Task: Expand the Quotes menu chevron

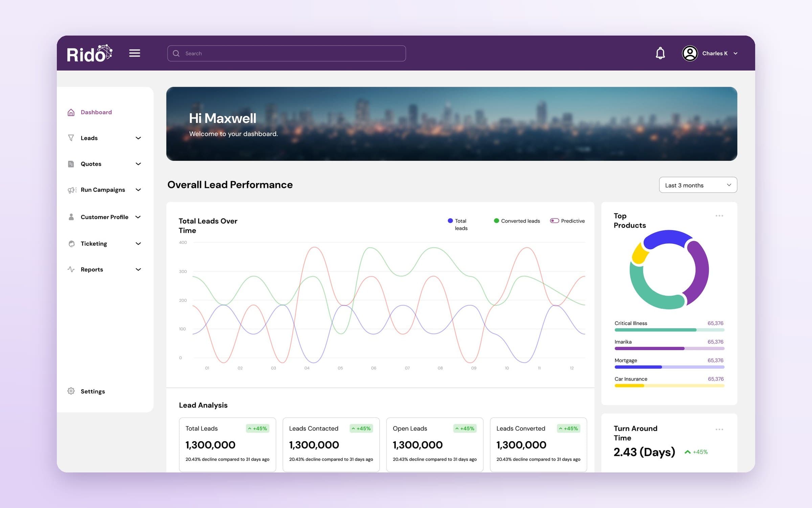Action: (x=138, y=164)
